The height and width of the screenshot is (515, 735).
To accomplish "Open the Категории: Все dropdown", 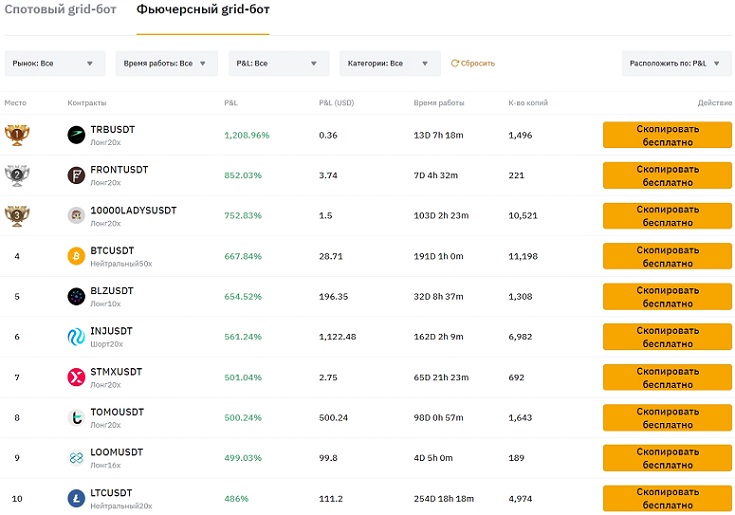I will [x=390, y=63].
